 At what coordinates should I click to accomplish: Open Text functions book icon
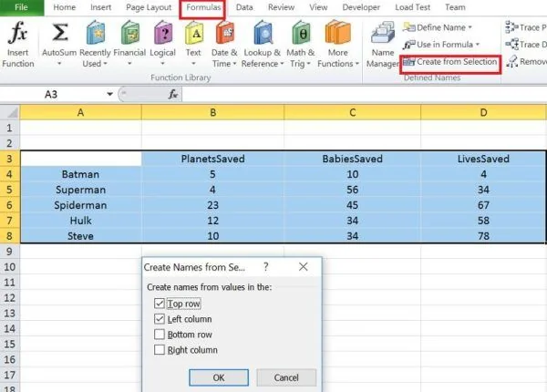pos(194,33)
